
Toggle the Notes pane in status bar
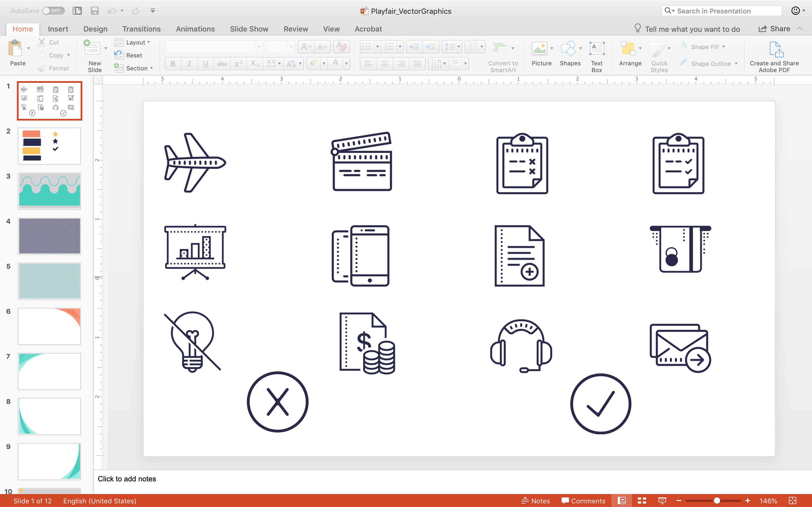536,501
